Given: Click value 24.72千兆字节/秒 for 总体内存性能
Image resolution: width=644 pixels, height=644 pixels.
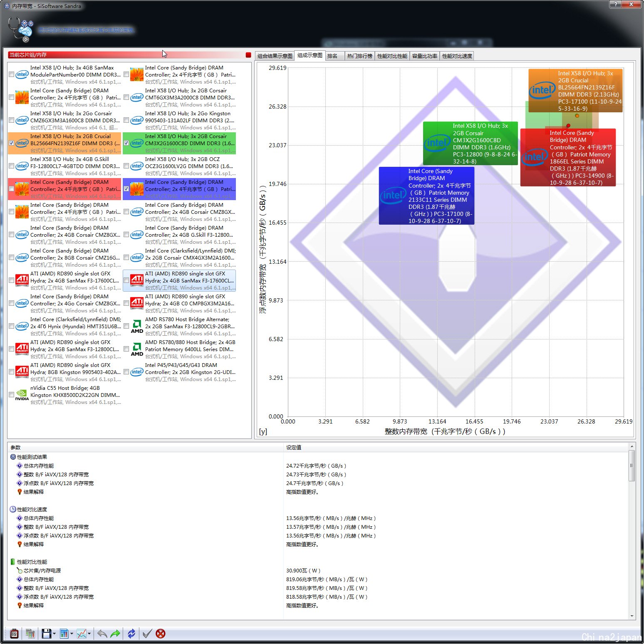Looking at the screenshot, I should pos(316,466).
